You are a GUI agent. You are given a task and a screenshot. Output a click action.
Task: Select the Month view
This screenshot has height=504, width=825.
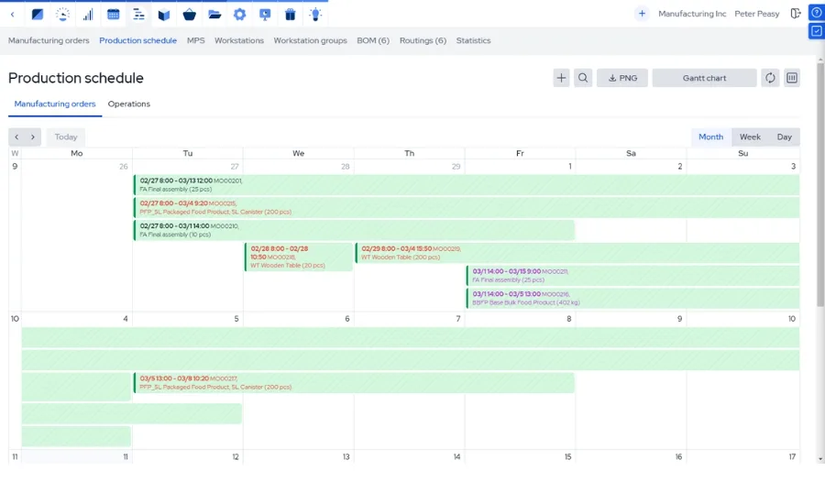710,137
